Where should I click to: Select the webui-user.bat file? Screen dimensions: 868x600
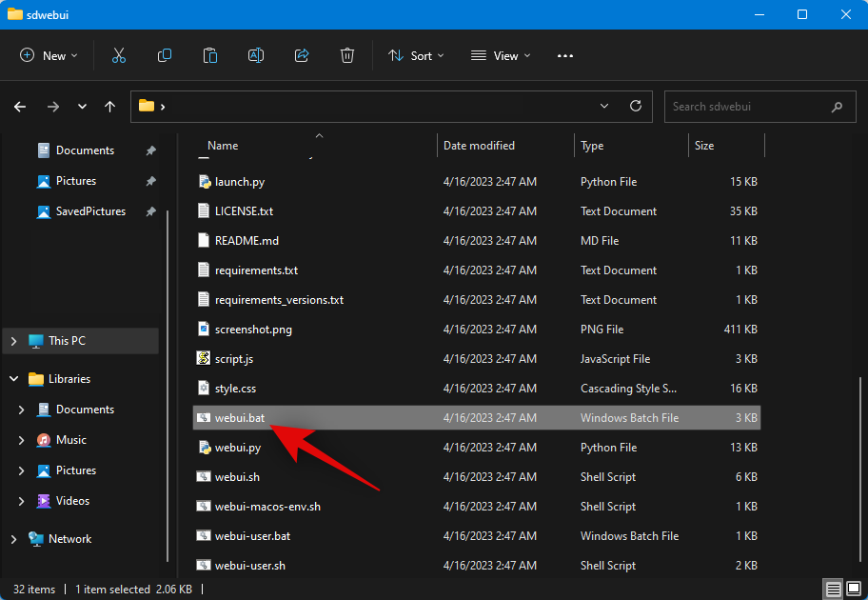coord(252,536)
